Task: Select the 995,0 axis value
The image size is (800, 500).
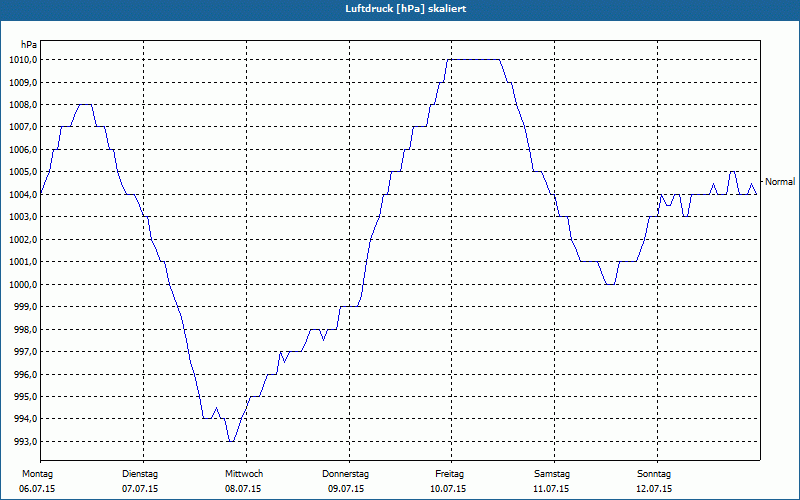Action: tap(25, 396)
